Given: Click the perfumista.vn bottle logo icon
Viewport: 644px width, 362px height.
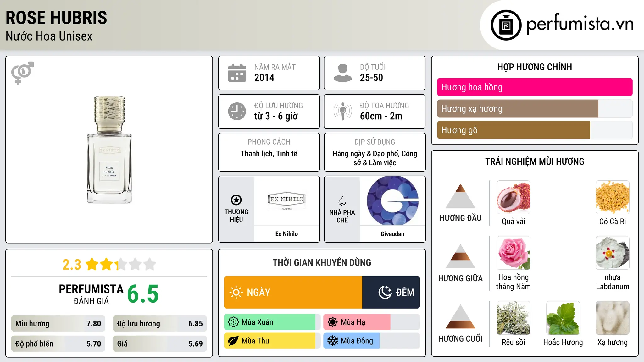Looking at the screenshot, I should [x=506, y=25].
